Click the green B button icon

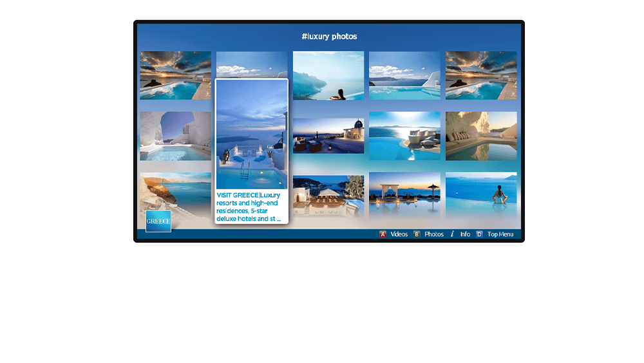click(417, 234)
